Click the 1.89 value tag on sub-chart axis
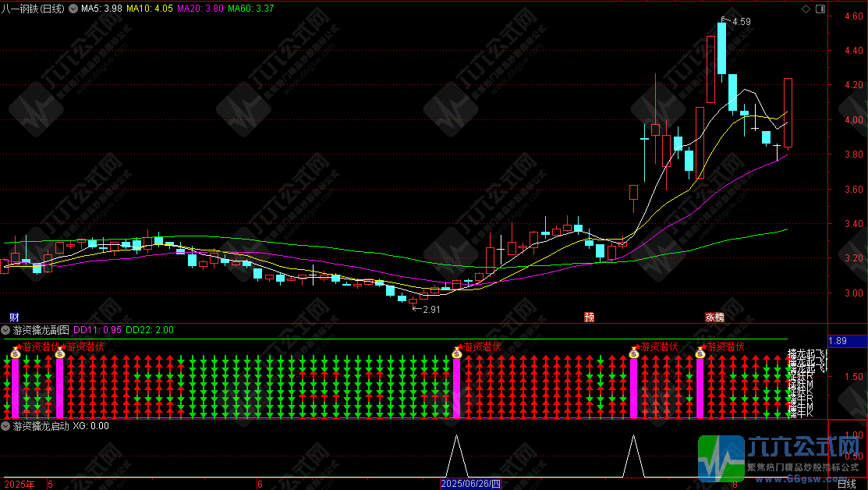The height and width of the screenshot is (490, 868). pyautogui.click(x=837, y=341)
